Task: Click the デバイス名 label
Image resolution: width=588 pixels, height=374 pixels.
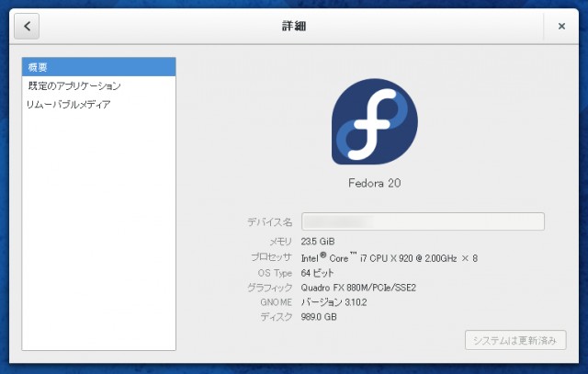Action: pyautogui.click(x=269, y=222)
